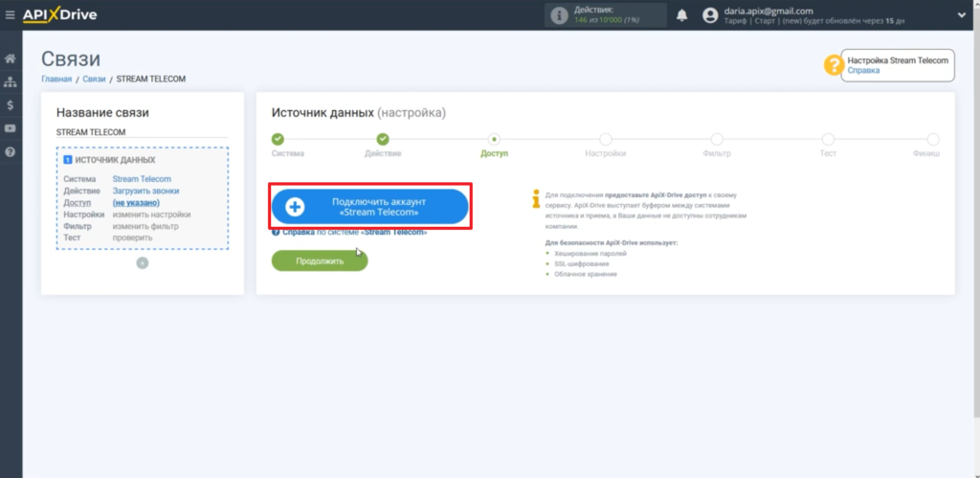Viewport: 980px width, 478px height.
Task: Go to dashboard via sidebar home icon
Action: tap(11, 59)
